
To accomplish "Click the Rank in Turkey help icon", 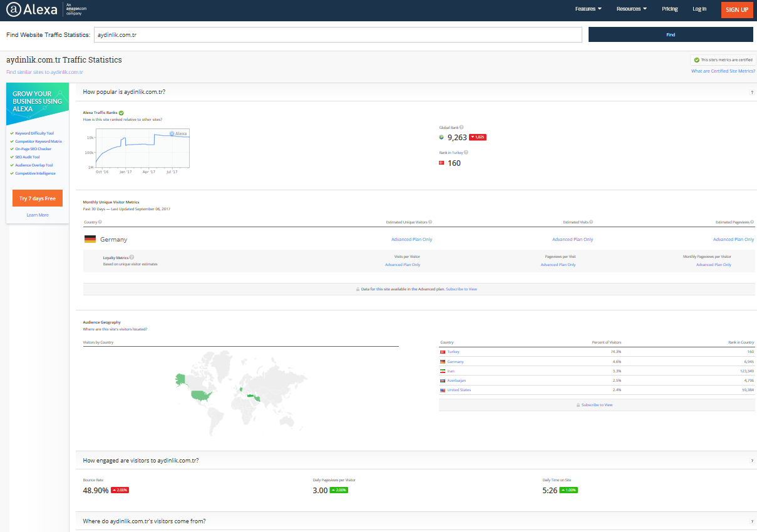I will click(466, 152).
